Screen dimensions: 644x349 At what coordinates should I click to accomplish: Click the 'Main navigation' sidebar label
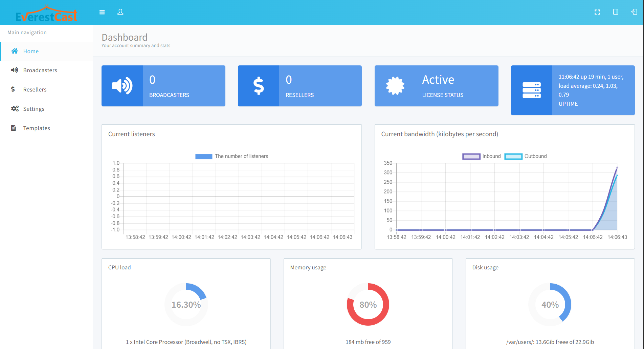[x=27, y=33]
